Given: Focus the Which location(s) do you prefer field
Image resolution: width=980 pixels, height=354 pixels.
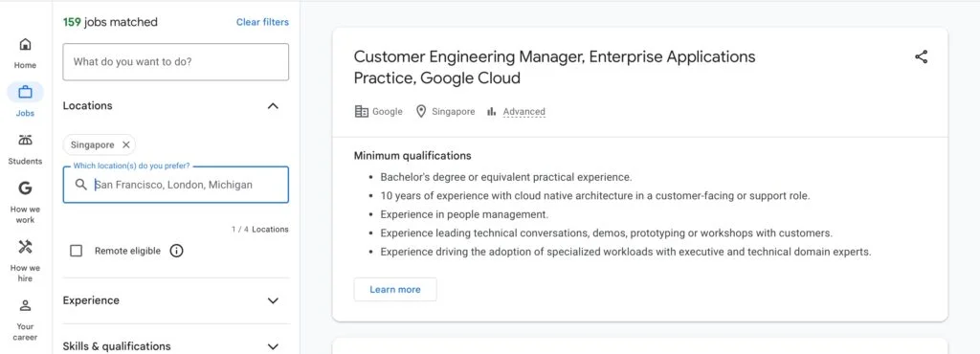Looking at the screenshot, I should [x=176, y=185].
